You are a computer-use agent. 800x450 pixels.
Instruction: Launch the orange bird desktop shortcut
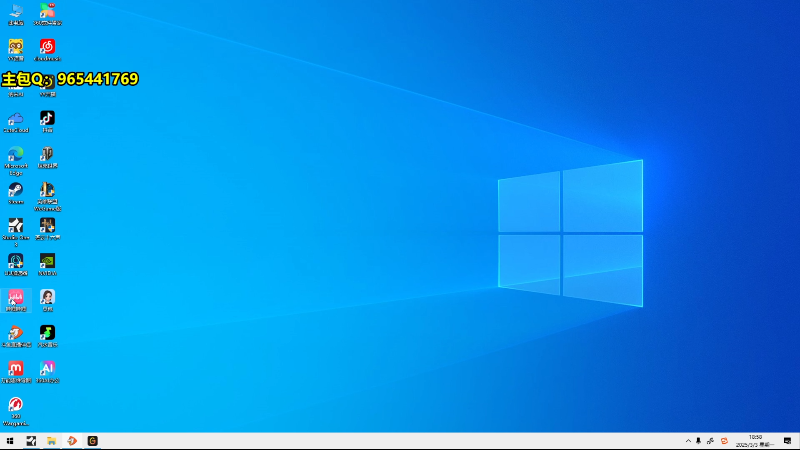[16, 336]
